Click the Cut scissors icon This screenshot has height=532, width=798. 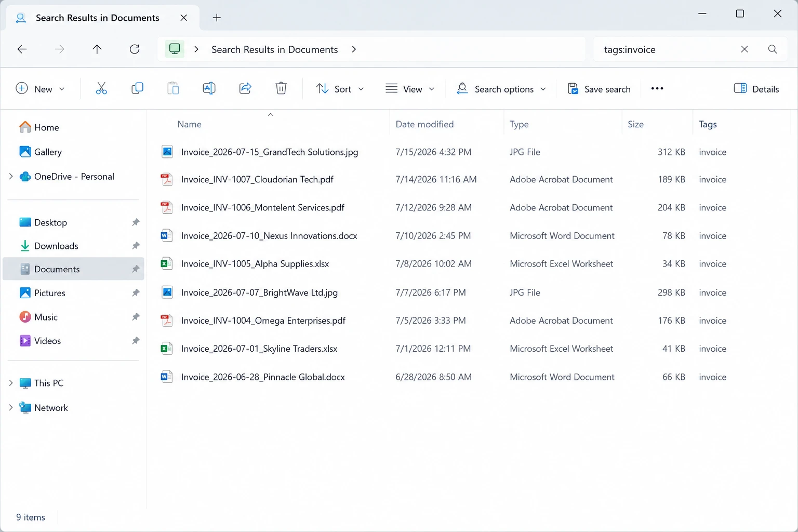(101, 88)
